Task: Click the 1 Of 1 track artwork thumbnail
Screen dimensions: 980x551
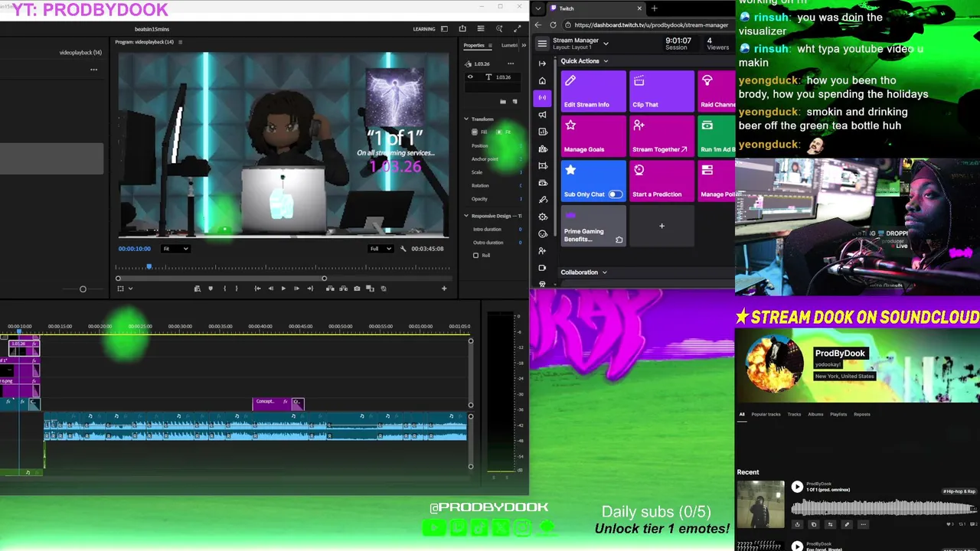Action: click(760, 504)
